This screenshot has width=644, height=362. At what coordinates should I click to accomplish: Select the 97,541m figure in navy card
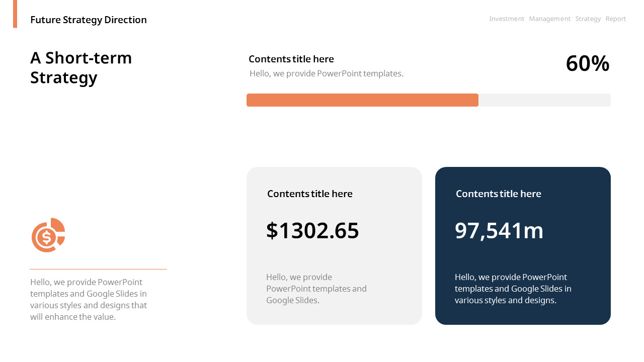click(499, 231)
